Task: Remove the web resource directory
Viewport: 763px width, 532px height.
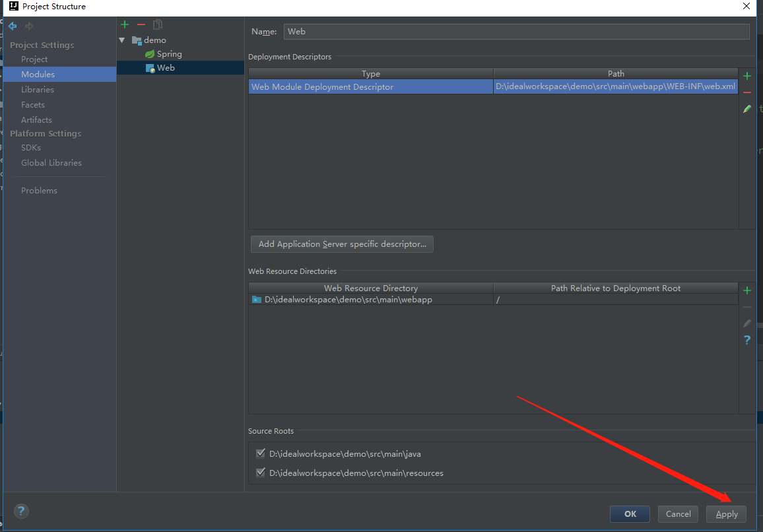Action: coord(747,307)
